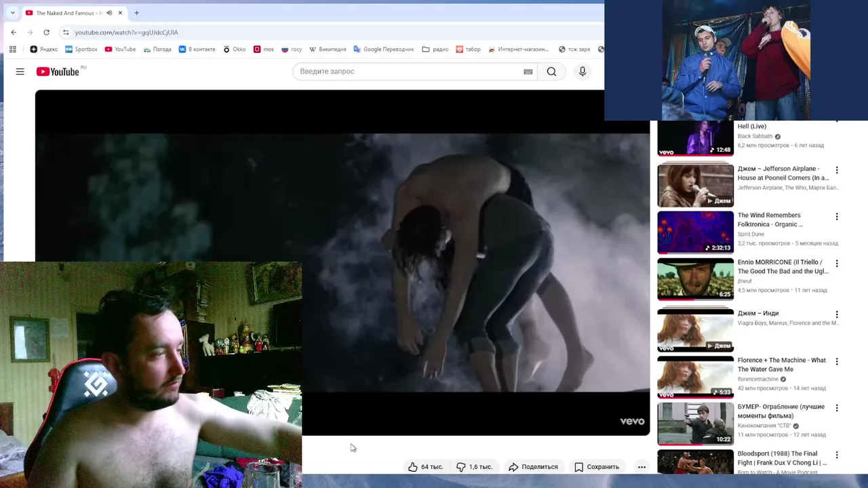Open the Sportbox bookmark
This screenshot has height=488, width=868.
coord(81,49)
